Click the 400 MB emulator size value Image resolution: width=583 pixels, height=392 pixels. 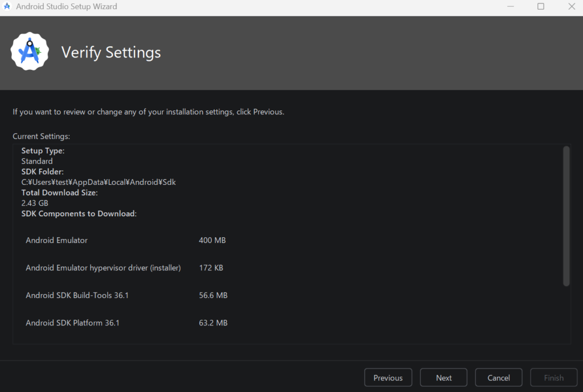(212, 240)
